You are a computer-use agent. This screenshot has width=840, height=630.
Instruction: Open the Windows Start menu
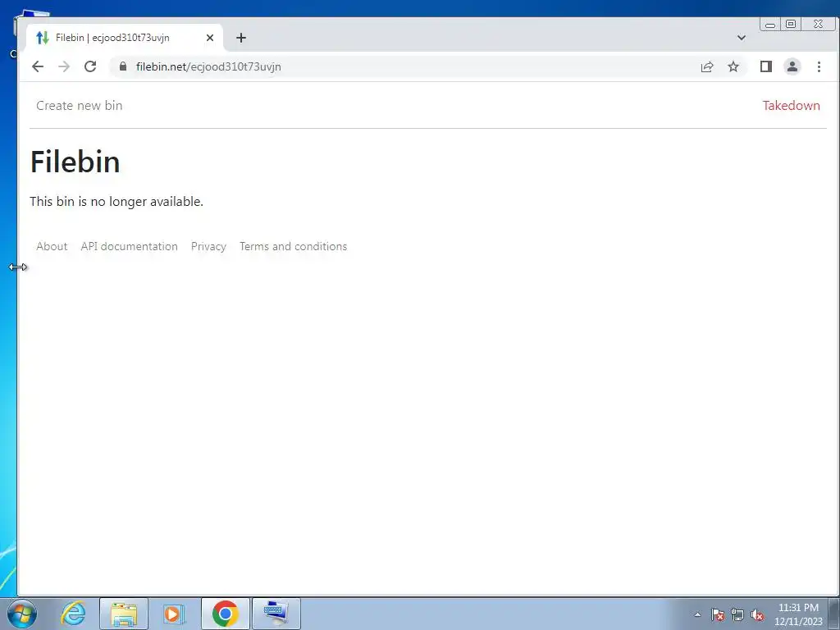tap(22, 614)
